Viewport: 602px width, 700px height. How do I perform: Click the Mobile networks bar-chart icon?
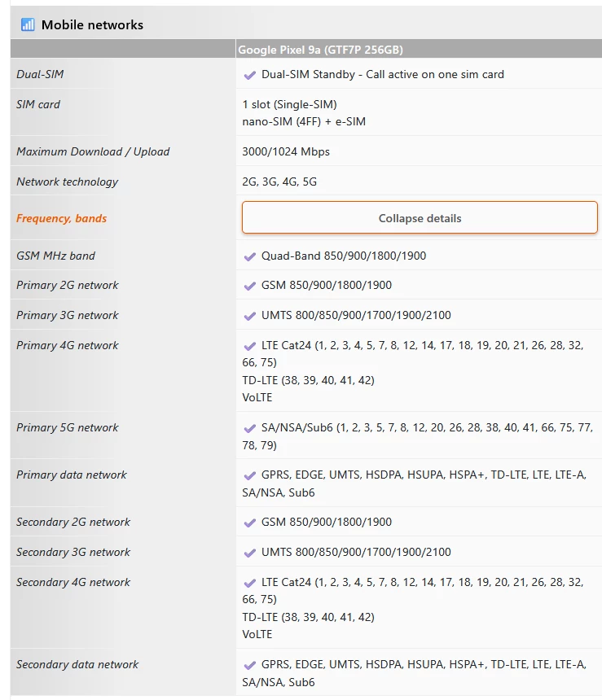[x=28, y=24]
